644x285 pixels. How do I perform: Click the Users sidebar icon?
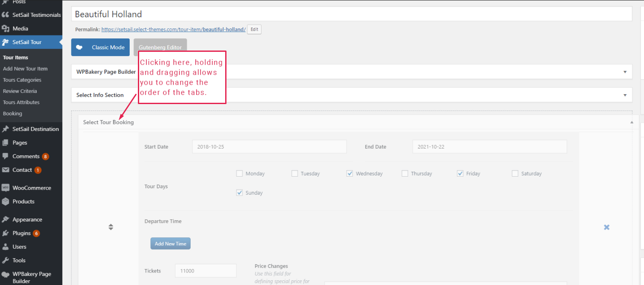point(6,247)
